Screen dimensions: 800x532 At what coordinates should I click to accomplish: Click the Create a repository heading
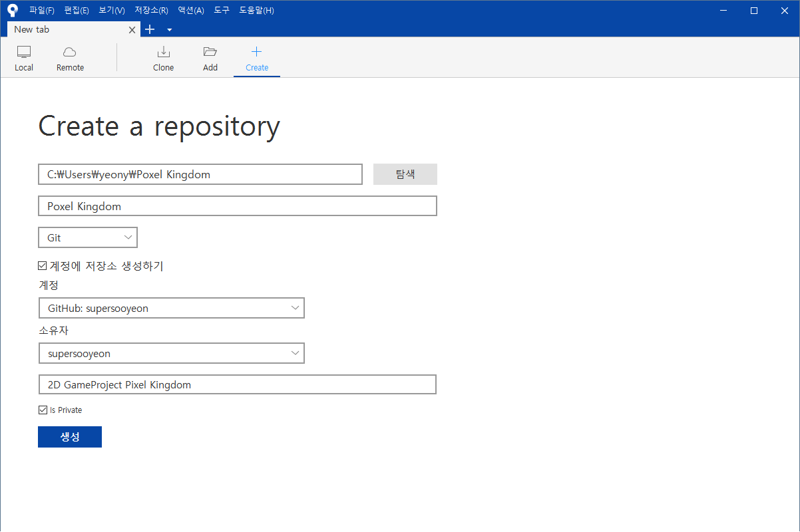[x=159, y=126]
